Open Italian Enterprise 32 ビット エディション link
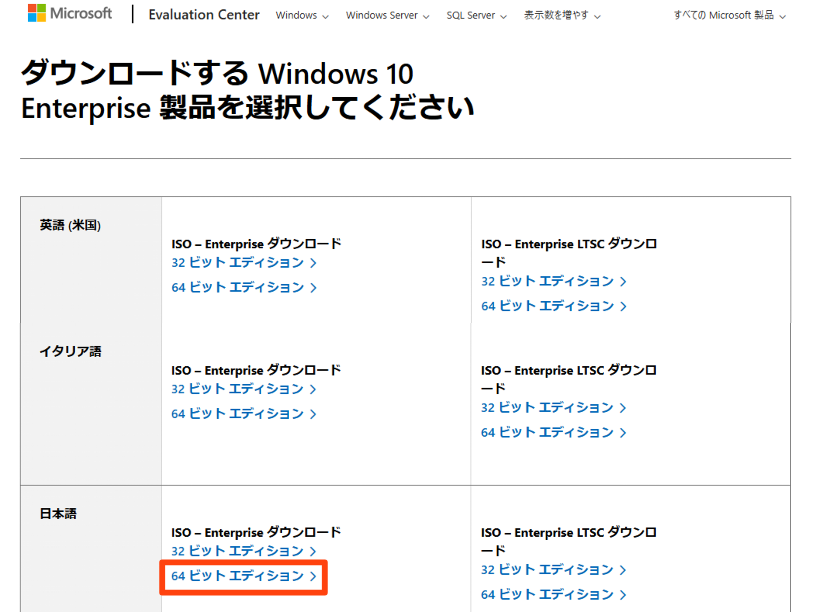 [244, 389]
